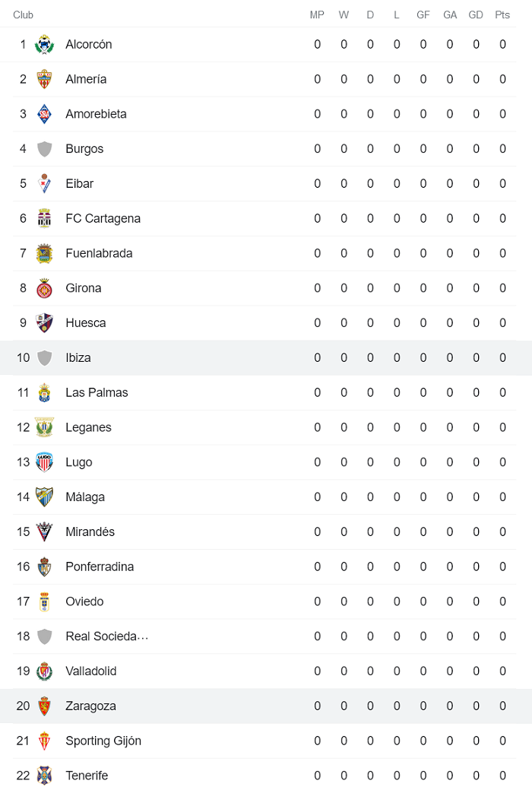
Task: Click the GD column header
Action: (x=476, y=14)
